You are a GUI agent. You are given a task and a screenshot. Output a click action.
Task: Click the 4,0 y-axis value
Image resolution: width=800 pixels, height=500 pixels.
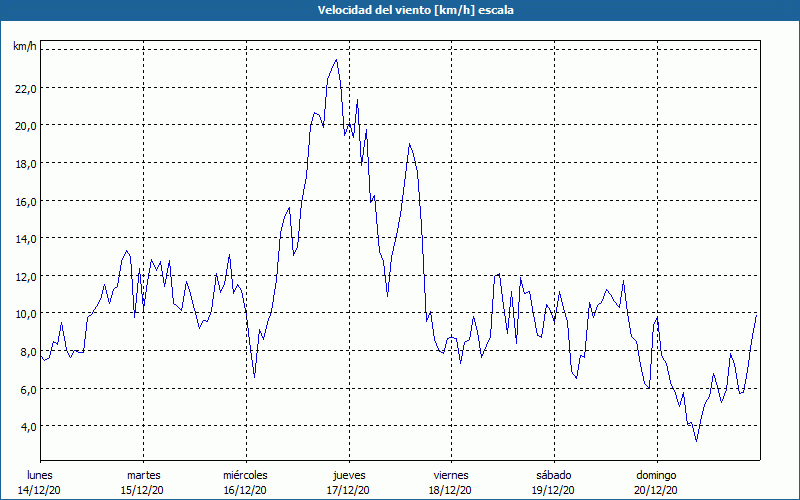pyautogui.click(x=29, y=426)
